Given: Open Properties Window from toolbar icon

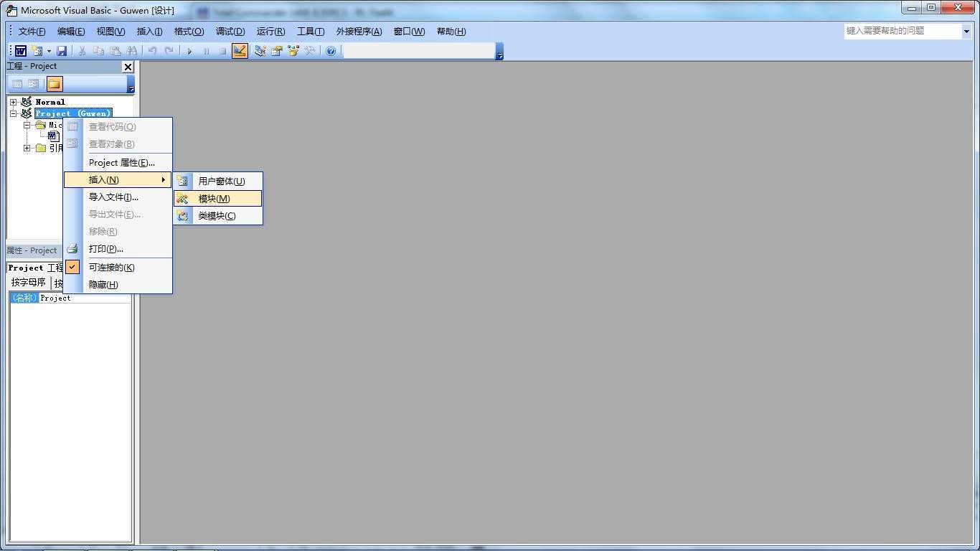Looking at the screenshot, I should click(x=276, y=51).
